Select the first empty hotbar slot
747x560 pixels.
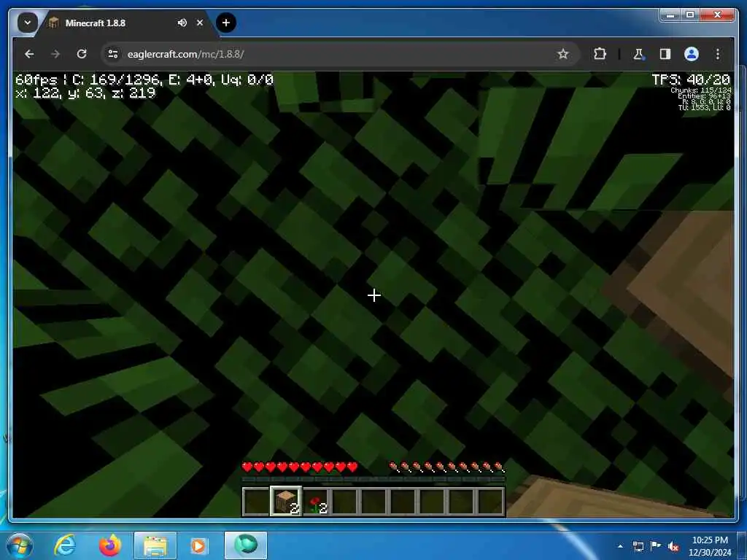[x=256, y=502]
